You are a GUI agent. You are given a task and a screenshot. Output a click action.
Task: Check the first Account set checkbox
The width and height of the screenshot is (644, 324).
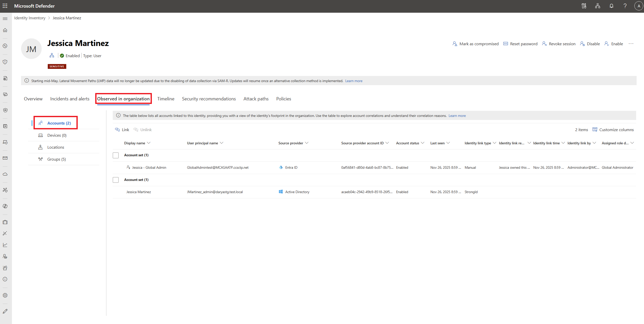(x=116, y=155)
